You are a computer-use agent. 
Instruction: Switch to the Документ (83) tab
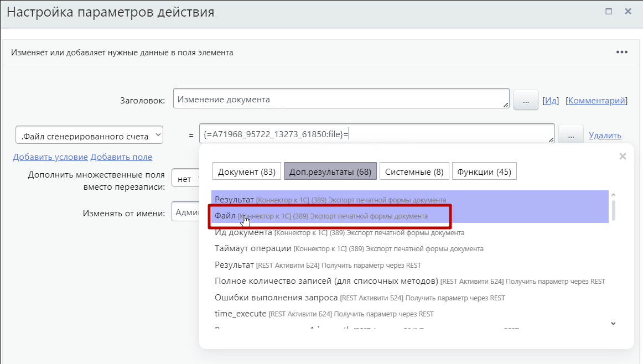coord(247,171)
